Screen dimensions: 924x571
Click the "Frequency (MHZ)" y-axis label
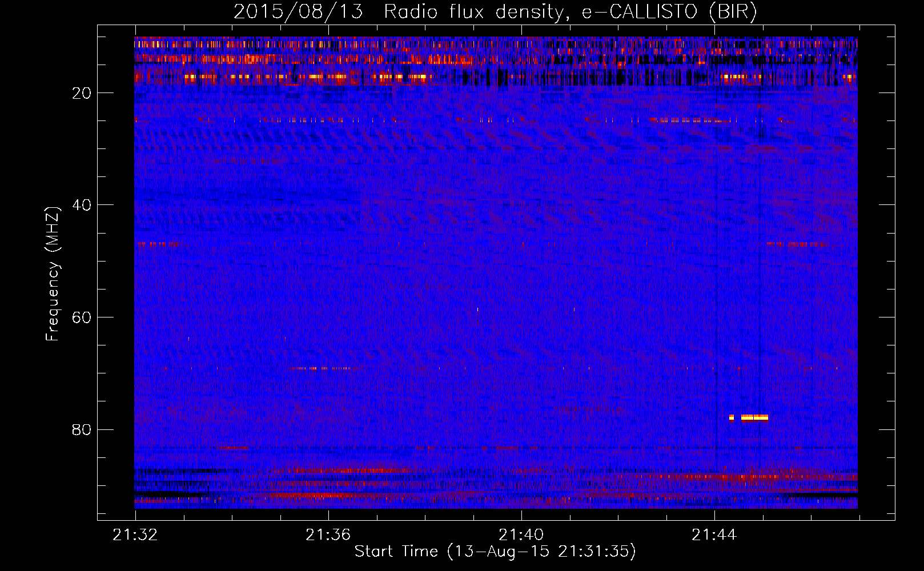(52, 274)
